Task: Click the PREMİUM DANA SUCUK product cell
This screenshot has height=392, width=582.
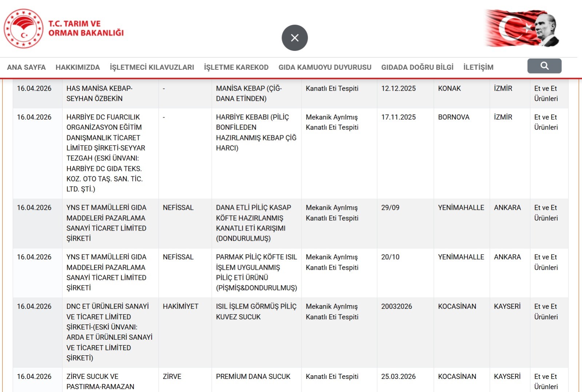Action: click(253, 377)
